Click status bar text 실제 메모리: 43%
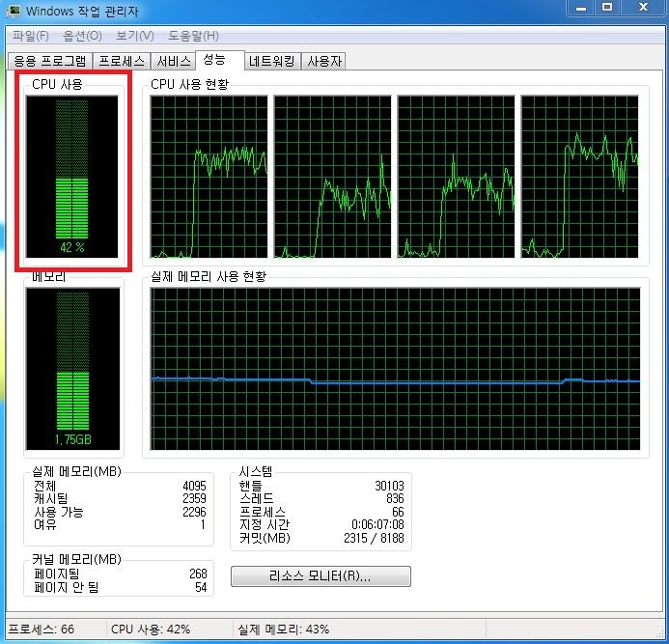Screen dimensions: 669x644 click(x=283, y=630)
